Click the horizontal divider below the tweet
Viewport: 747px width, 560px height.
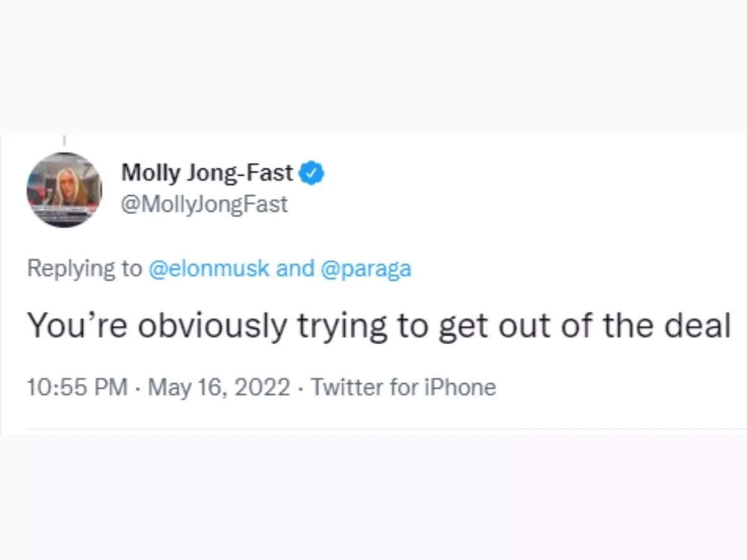[x=374, y=429]
